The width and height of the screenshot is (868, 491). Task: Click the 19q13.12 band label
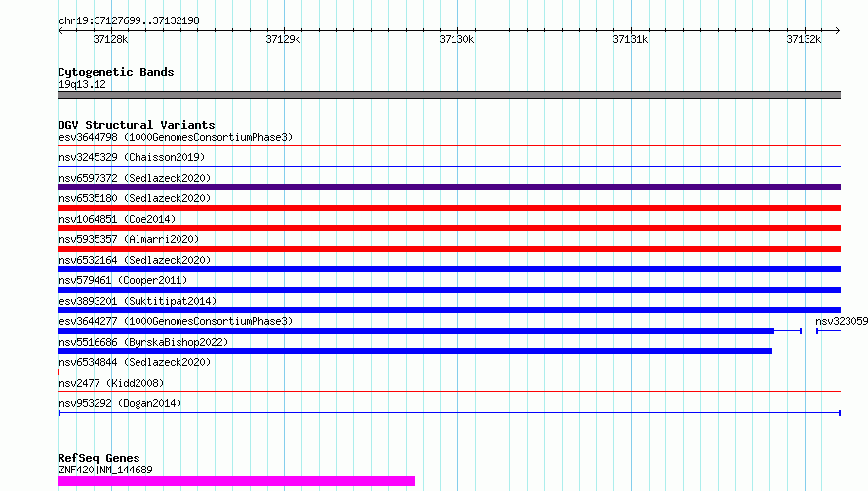tap(82, 84)
